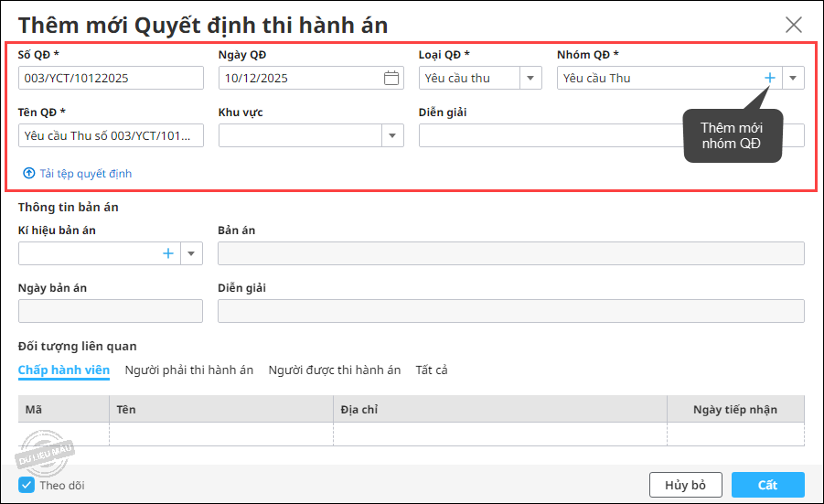Expand the Kí hiệu bản án dropdown
The width and height of the screenshot is (824, 504).
[191, 253]
